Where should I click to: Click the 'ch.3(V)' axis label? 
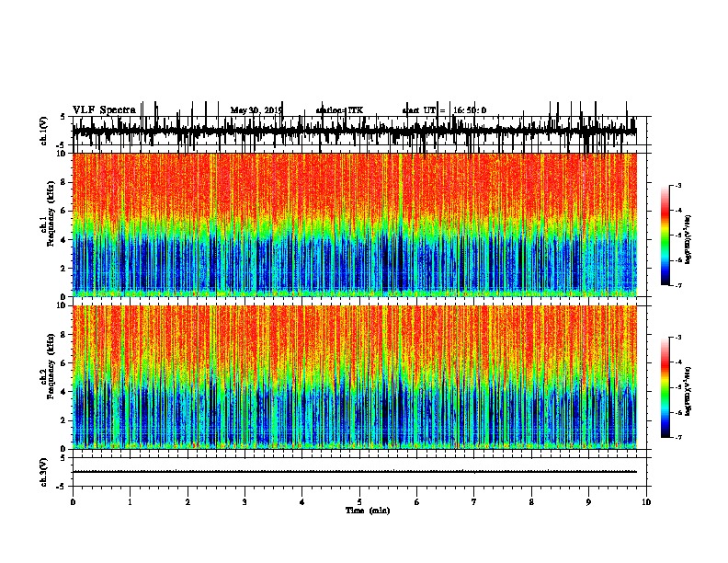coord(44,472)
